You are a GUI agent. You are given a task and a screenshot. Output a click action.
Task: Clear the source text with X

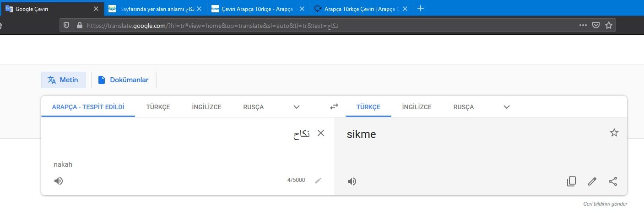(321, 133)
